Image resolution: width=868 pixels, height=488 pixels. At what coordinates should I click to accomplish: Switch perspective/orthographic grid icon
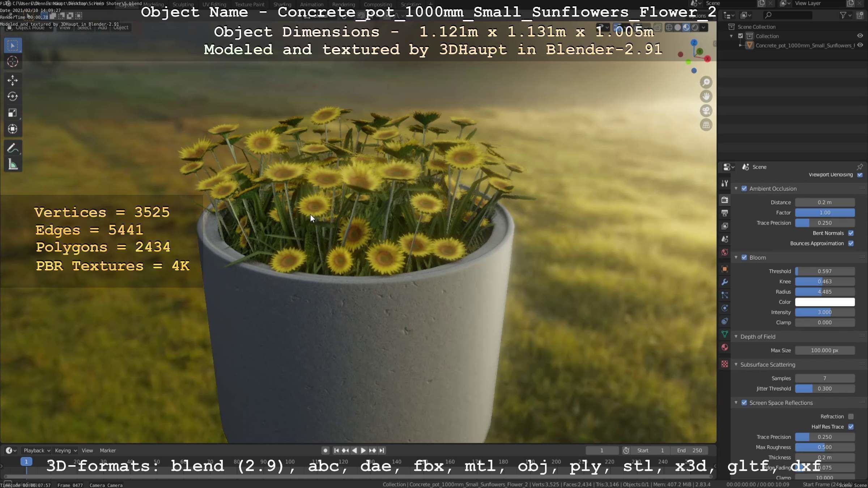point(706,125)
